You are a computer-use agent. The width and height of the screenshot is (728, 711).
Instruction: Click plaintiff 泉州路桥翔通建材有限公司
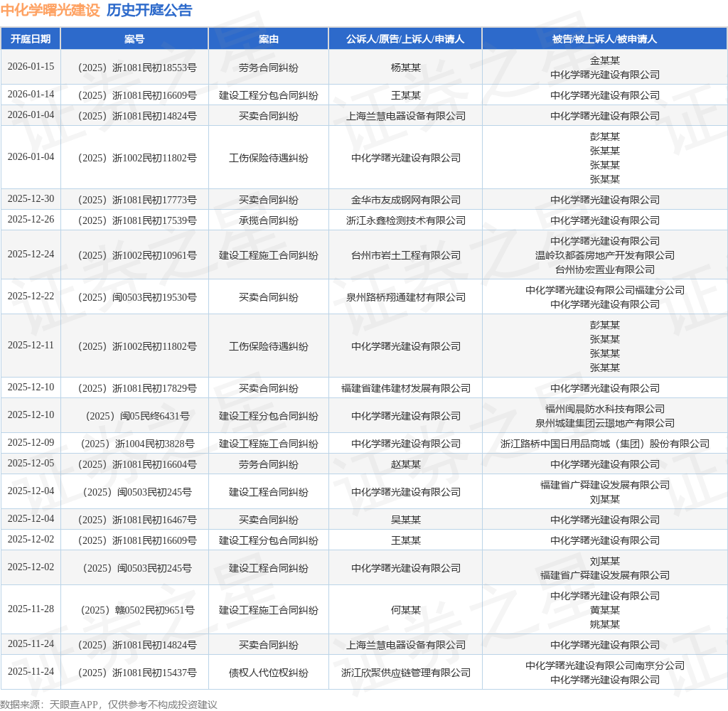click(x=406, y=297)
